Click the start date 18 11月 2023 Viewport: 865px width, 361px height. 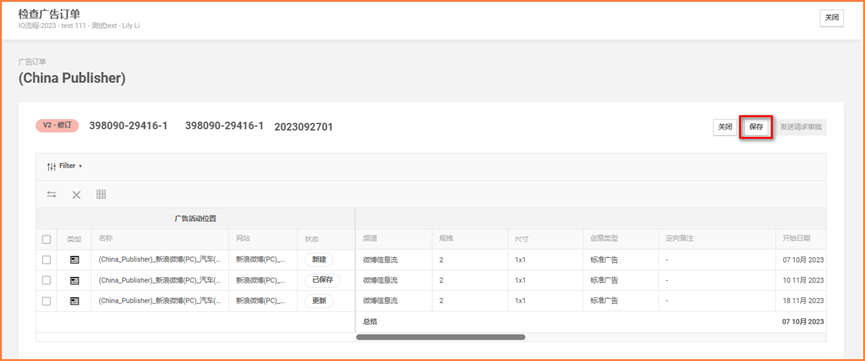click(803, 301)
